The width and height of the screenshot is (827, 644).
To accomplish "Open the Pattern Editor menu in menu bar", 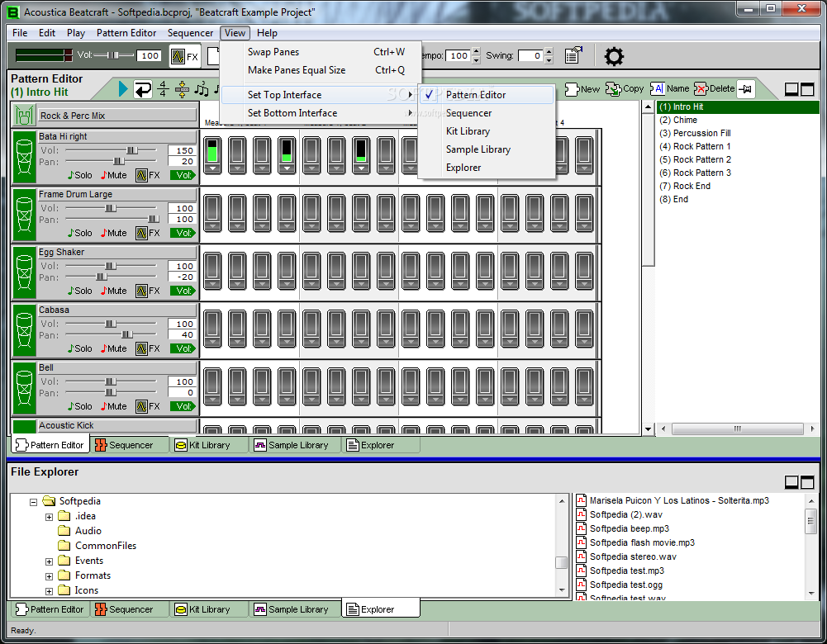I will pyautogui.click(x=126, y=33).
